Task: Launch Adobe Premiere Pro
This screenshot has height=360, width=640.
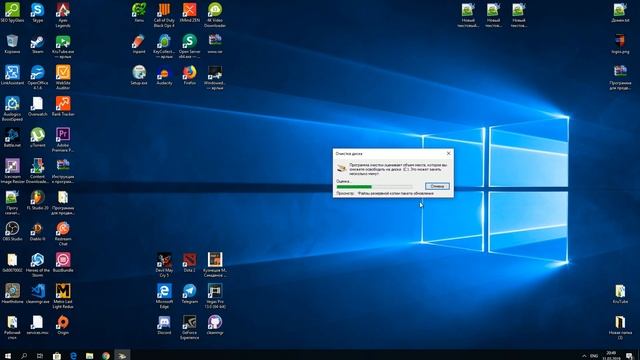Action: [63, 140]
